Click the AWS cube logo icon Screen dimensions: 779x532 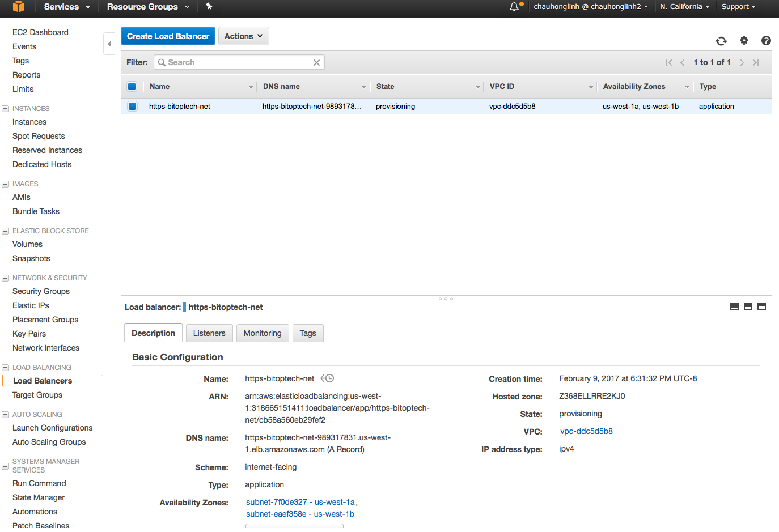(x=19, y=7)
